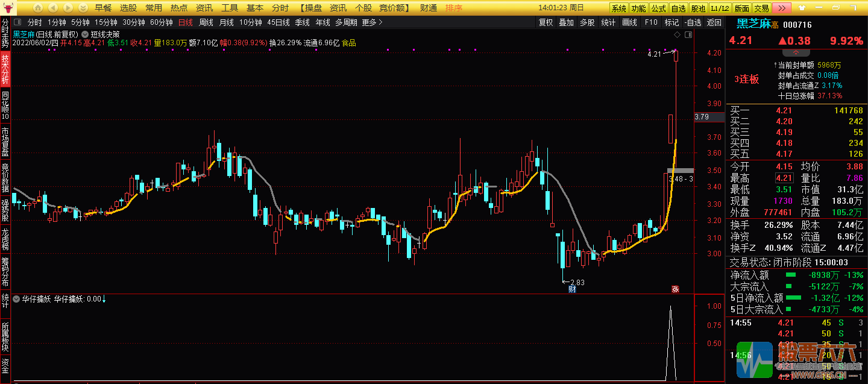Click the double-chevron collapse icon in toolbar
The height and width of the screenshot is (384, 868).
point(83,7)
